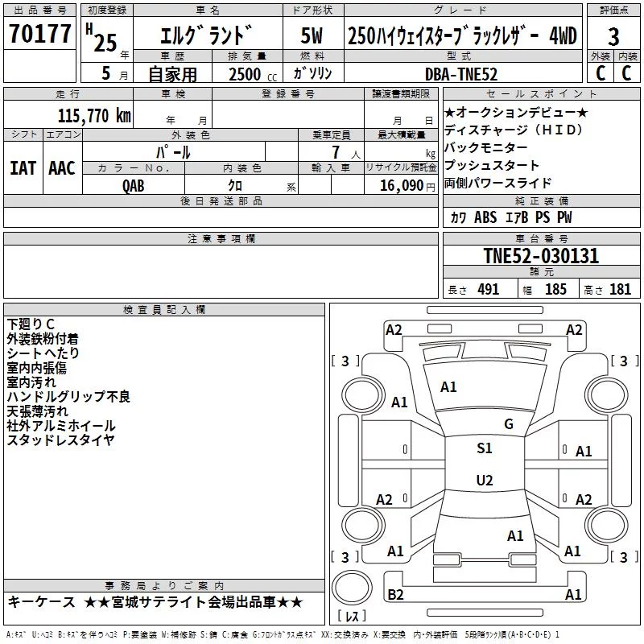This screenshot has width=644, height=644.
Task: Click equipment list カワ ABS エアB PS PW
Action: pos(511,217)
